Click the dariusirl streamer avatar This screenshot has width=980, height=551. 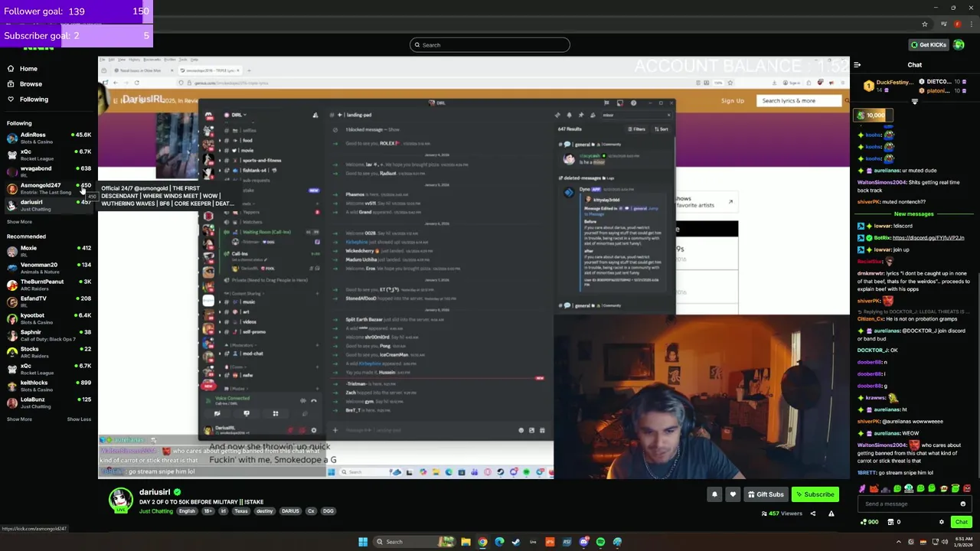(x=120, y=500)
